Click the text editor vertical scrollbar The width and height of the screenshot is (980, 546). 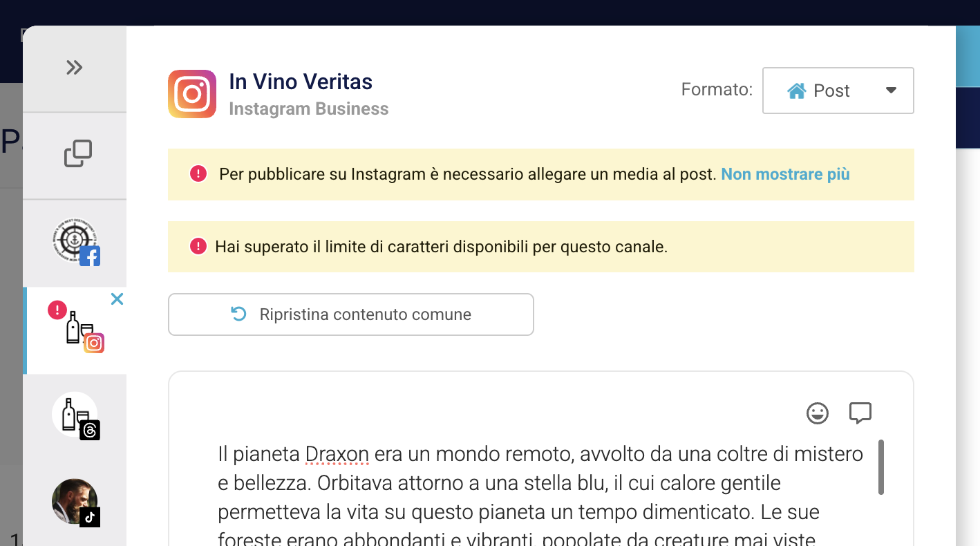pyautogui.click(x=880, y=467)
